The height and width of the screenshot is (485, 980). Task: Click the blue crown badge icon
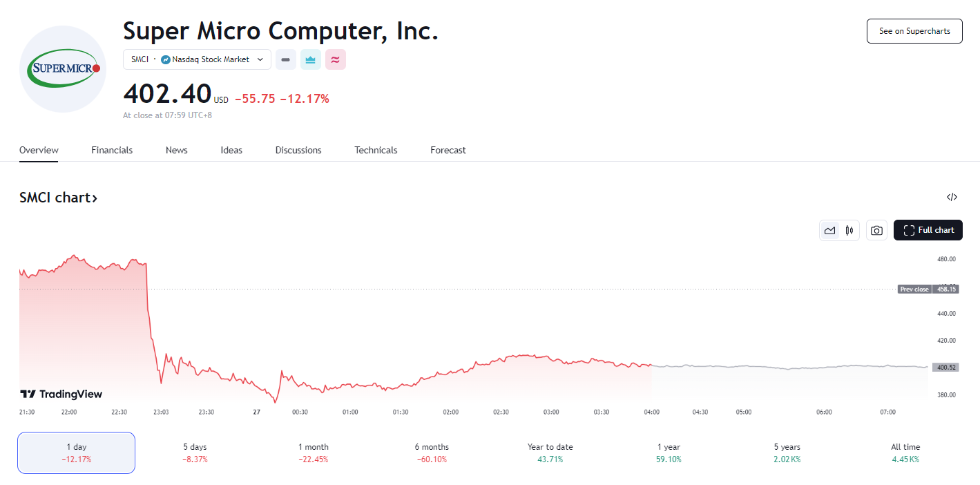[x=311, y=60]
